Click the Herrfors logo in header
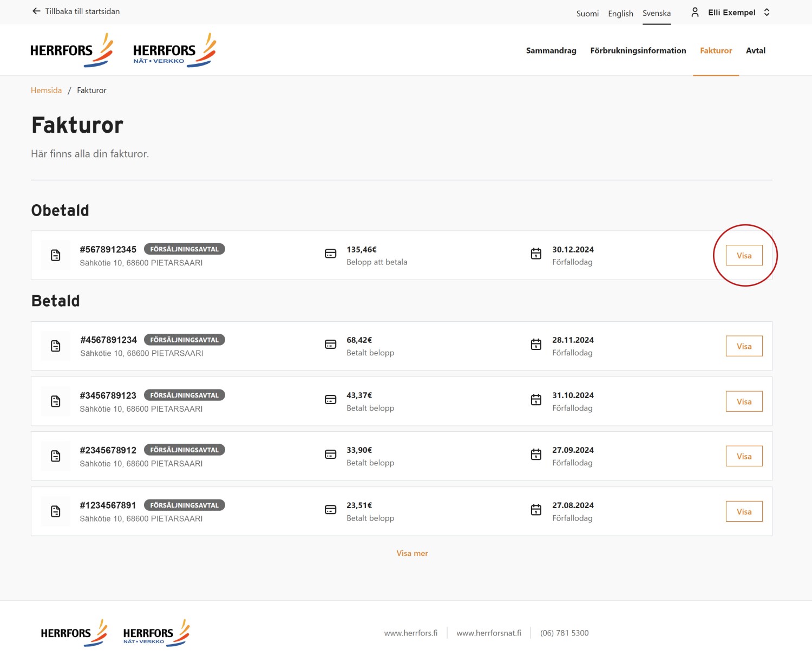This screenshot has height=662, width=812. (71, 50)
